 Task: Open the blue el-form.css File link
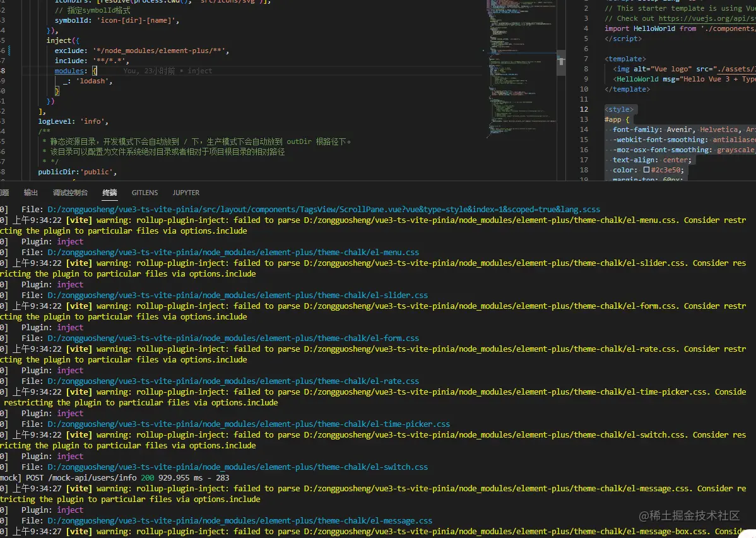pos(233,338)
